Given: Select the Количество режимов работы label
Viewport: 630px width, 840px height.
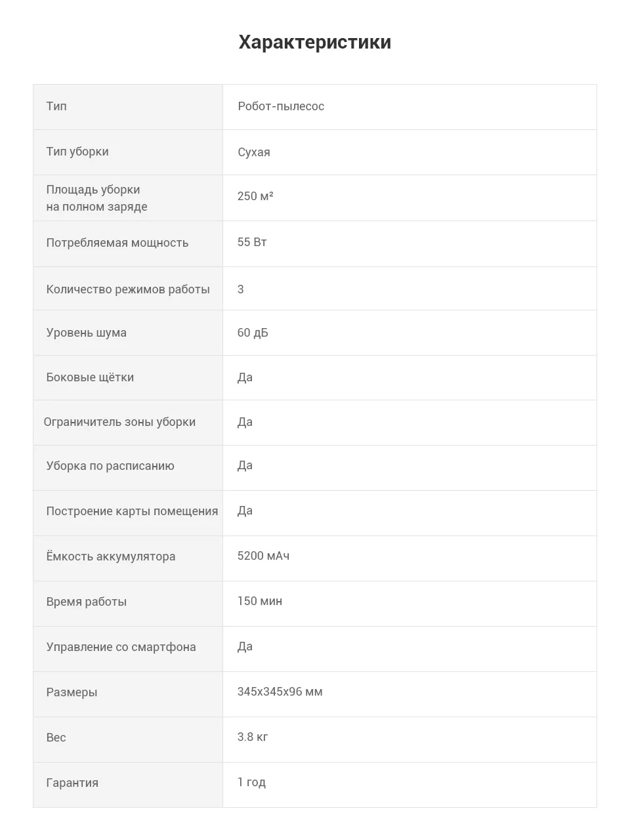Looking at the screenshot, I should (128, 289).
